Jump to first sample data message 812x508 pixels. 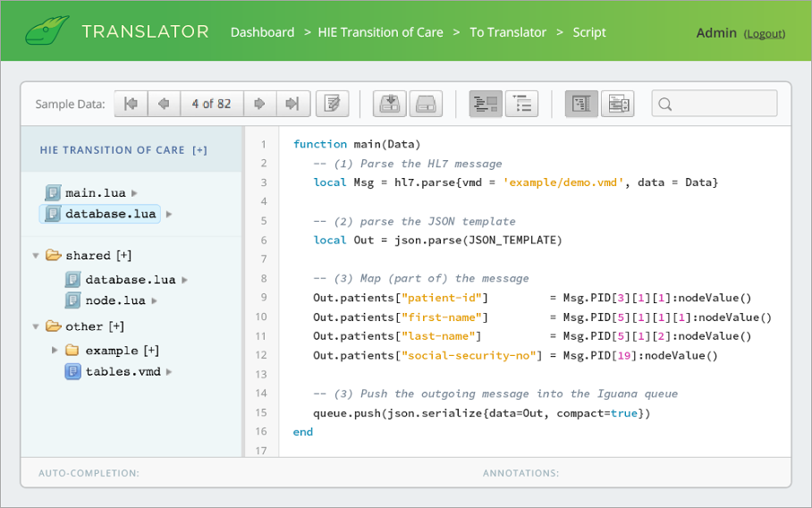pyautogui.click(x=131, y=104)
